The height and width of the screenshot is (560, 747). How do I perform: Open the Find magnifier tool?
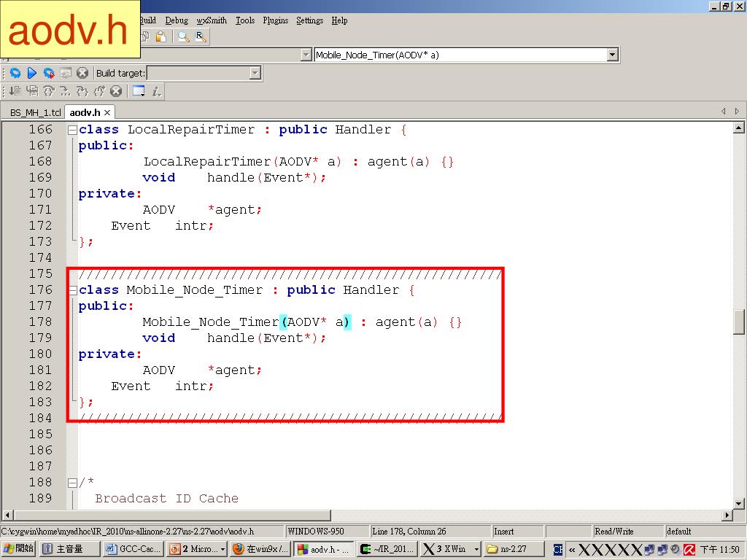click(183, 36)
